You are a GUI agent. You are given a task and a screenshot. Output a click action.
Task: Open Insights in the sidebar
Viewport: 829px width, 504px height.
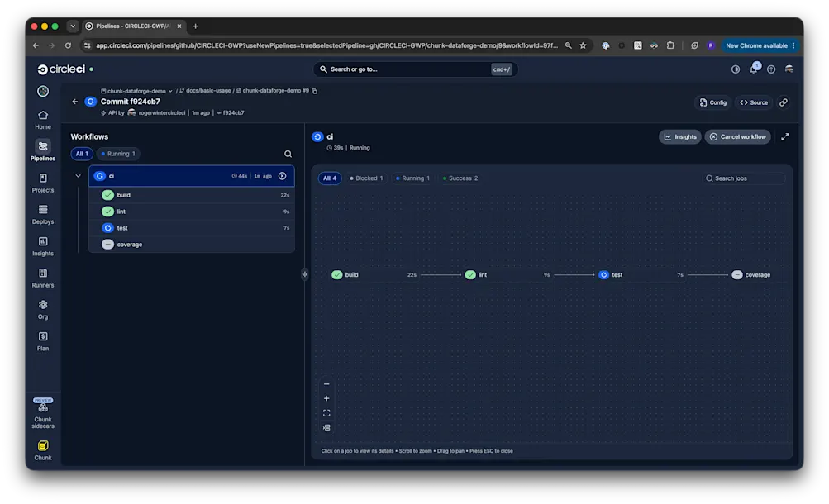click(x=43, y=246)
